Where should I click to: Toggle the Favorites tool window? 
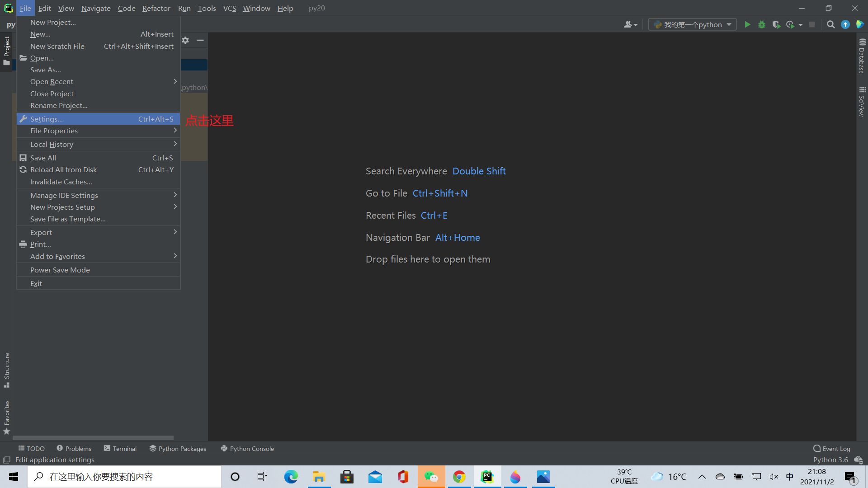6,417
